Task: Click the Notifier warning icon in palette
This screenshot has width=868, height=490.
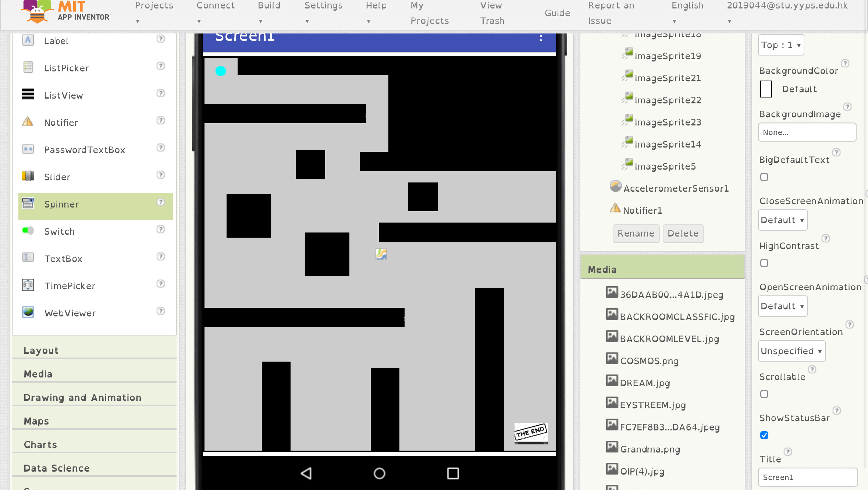Action: pos(28,122)
